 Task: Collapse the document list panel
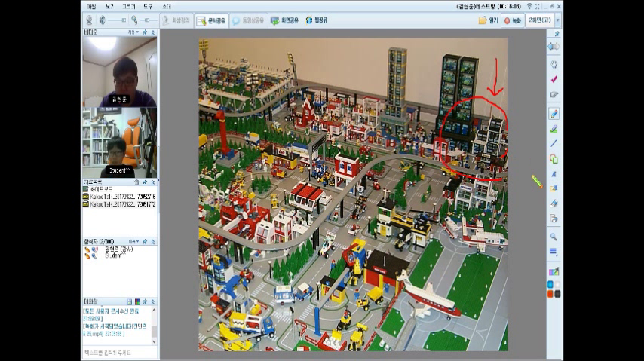click(x=153, y=182)
